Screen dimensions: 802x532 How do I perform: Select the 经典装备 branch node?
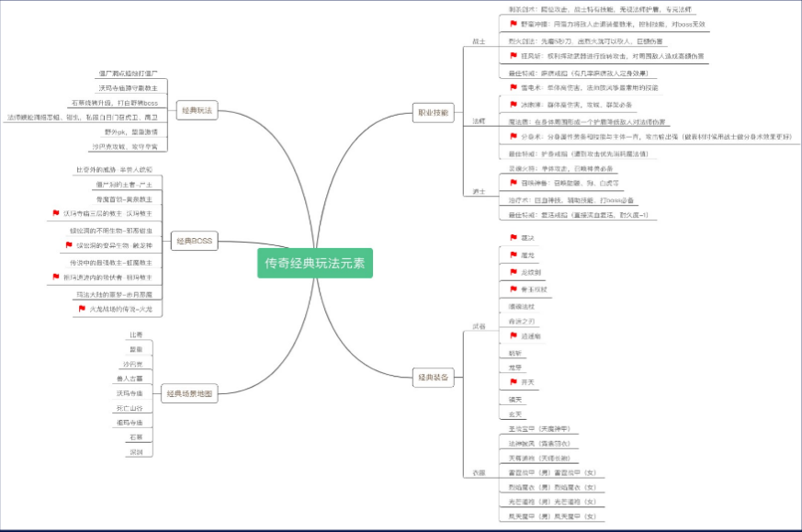(x=433, y=378)
